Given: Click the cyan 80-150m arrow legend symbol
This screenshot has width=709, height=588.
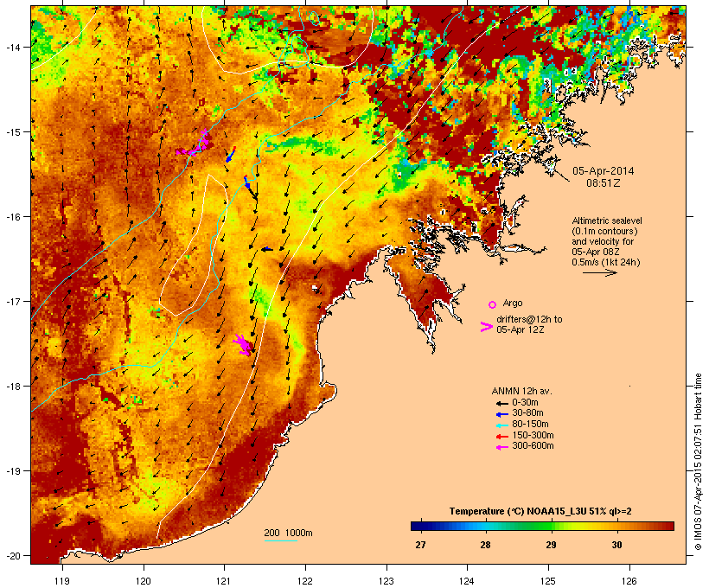Looking at the screenshot, I should (x=501, y=425).
